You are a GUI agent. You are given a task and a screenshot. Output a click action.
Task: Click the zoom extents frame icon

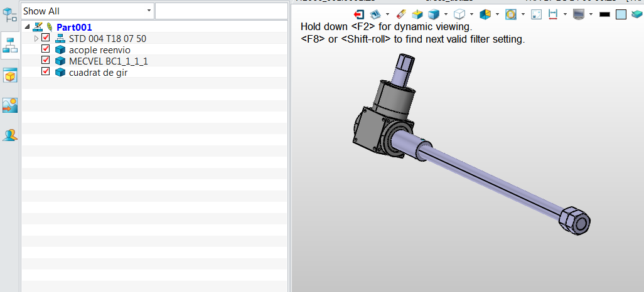(537, 15)
